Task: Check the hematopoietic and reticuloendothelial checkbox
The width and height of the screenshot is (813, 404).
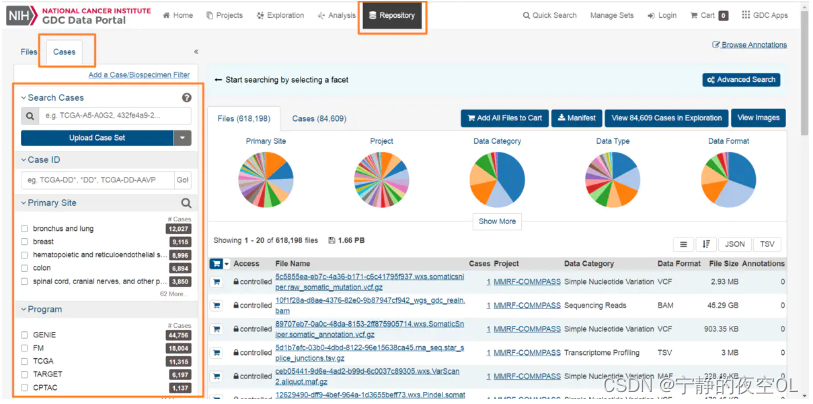Action: click(x=24, y=255)
